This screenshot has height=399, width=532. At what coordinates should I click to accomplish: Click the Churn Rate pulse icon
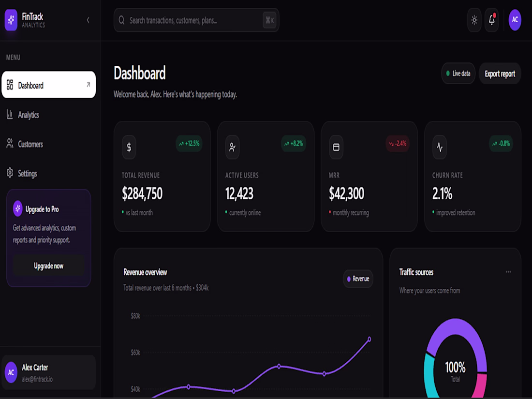click(439, 147)
